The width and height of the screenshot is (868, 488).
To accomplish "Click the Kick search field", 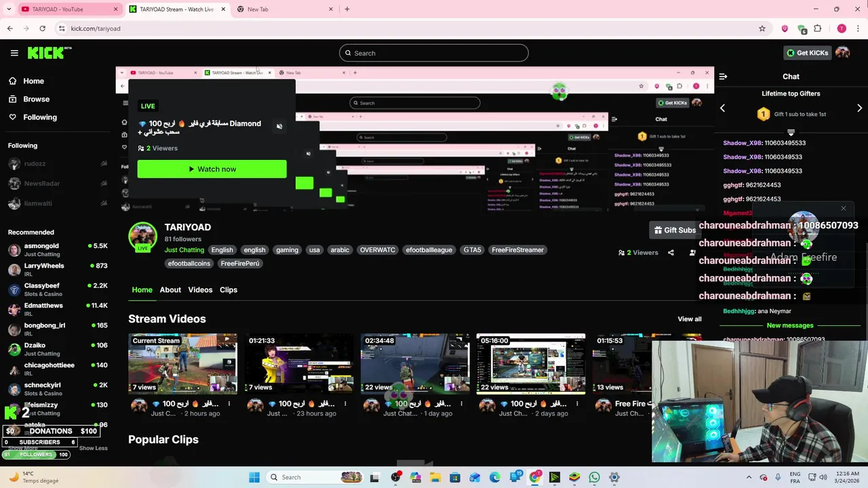I will [x=434, y=53].
